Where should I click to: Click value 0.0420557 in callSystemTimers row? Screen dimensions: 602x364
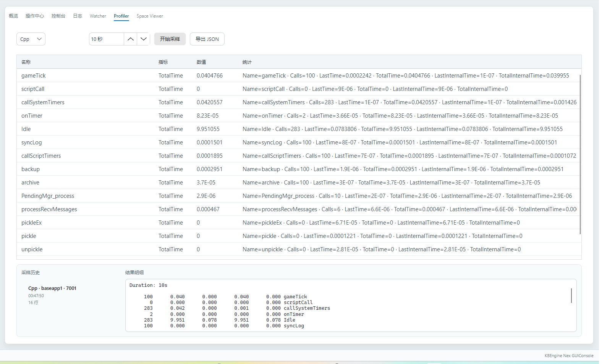coord(210,102)
